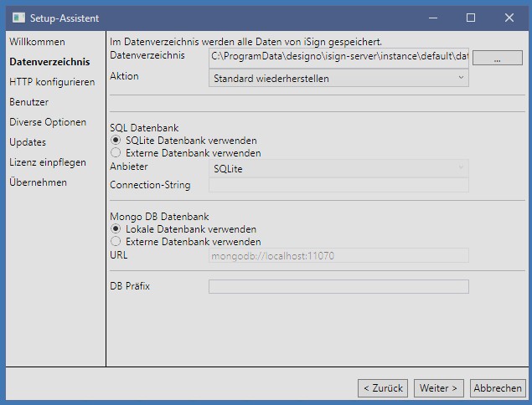Click the Connection-String field
532x405 pixels.
click(338, 185)
